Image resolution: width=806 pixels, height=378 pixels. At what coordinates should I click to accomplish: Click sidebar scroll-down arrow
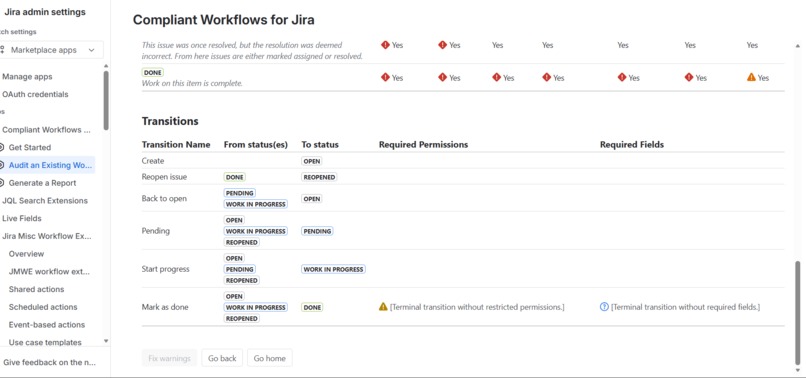(x=106, y=340)
